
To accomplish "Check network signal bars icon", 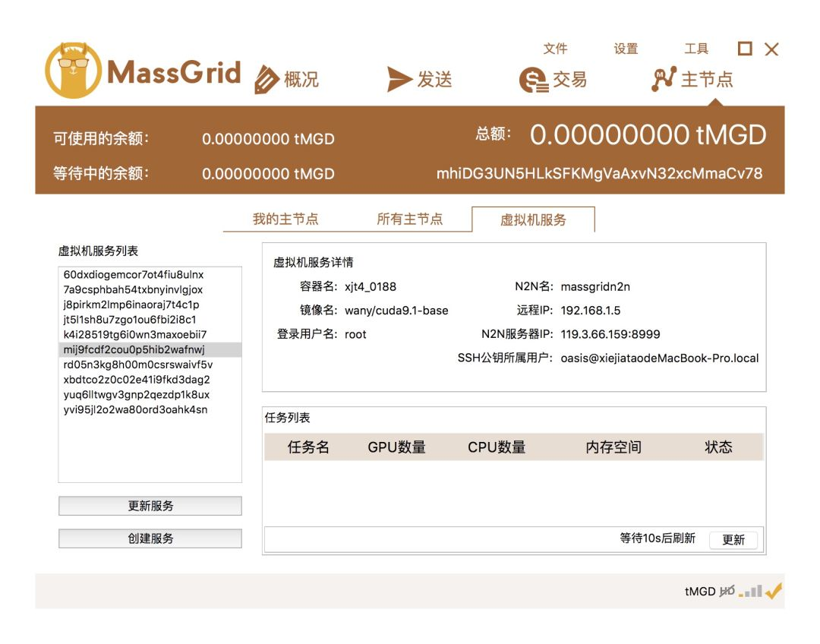I will click(750, 591).
